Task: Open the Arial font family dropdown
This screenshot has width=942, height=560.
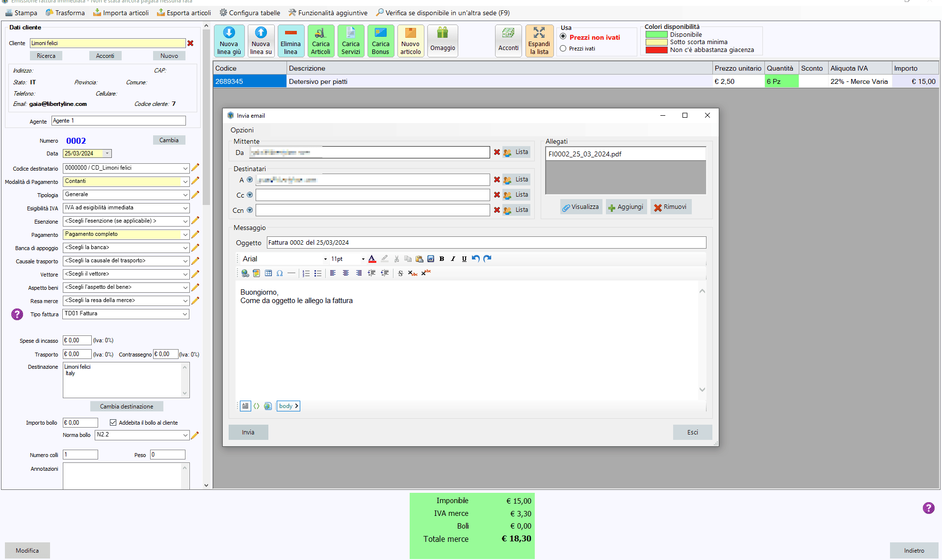Action: 325,259
